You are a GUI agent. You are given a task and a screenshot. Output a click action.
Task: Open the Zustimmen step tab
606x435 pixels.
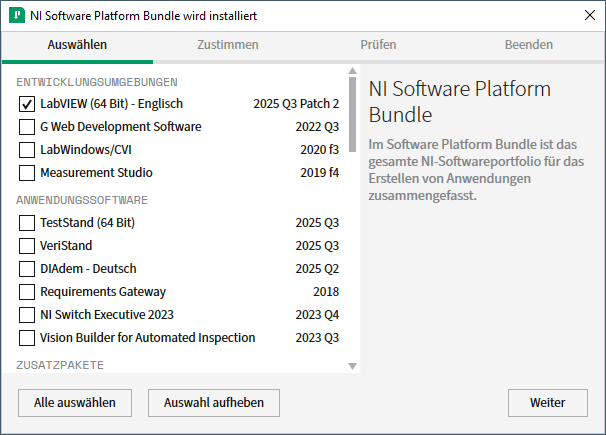pos(228,45)
